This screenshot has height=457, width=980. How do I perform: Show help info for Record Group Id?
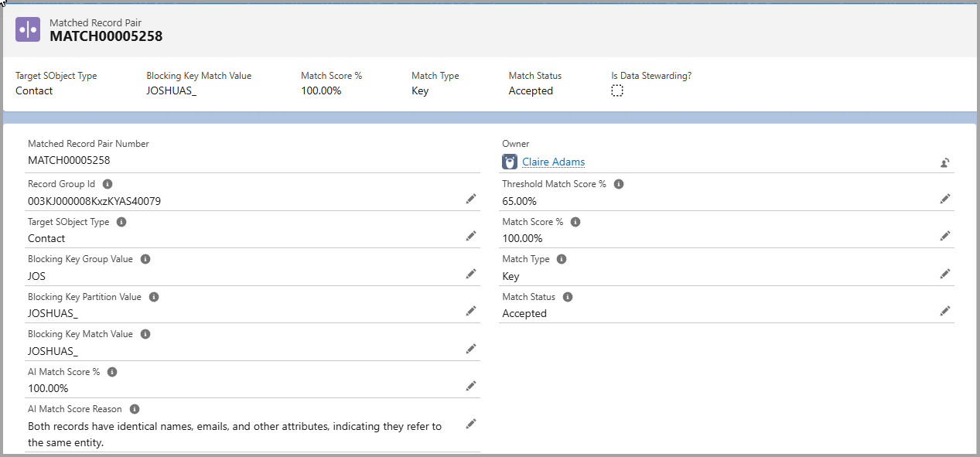point(108,184)
